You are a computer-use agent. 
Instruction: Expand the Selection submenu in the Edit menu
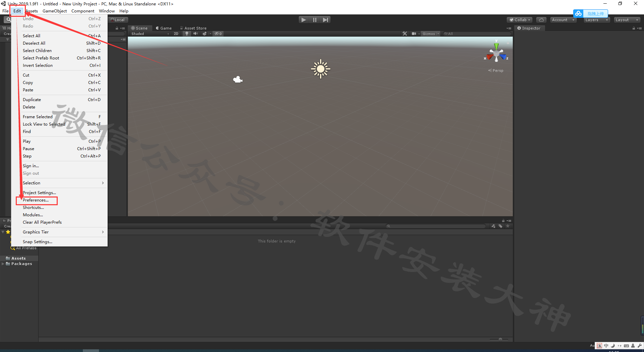(63, 183)
